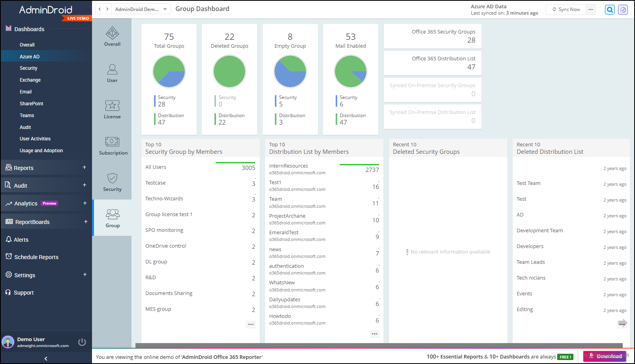This screenshot has width=635, height=364.
Task: Go to next page arrow
Action: [107, 9]
